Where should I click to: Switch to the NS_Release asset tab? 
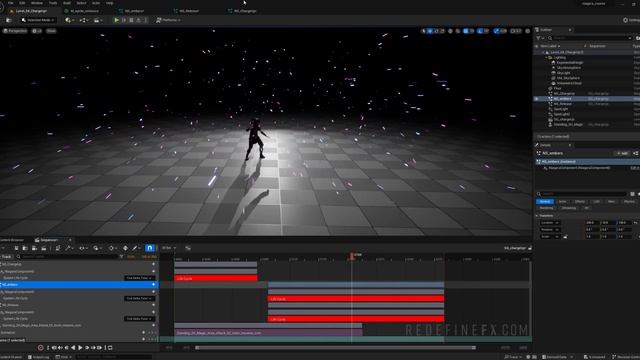coord(189,11)
